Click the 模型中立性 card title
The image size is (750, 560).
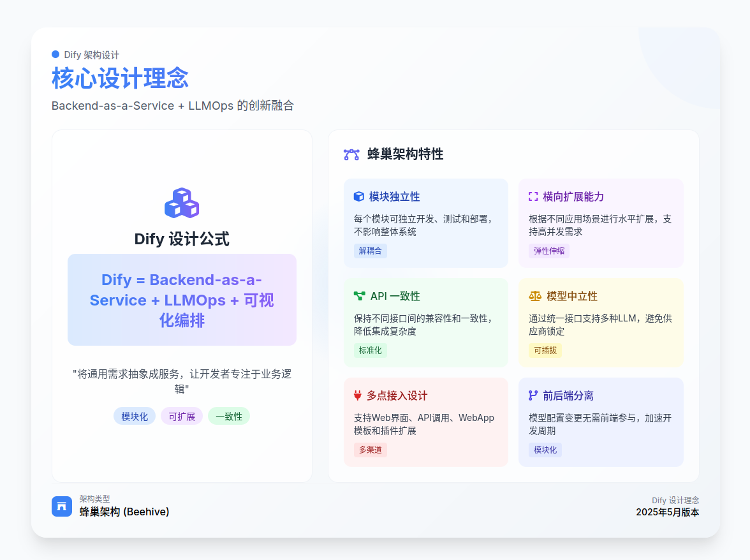tap(572, 296)
